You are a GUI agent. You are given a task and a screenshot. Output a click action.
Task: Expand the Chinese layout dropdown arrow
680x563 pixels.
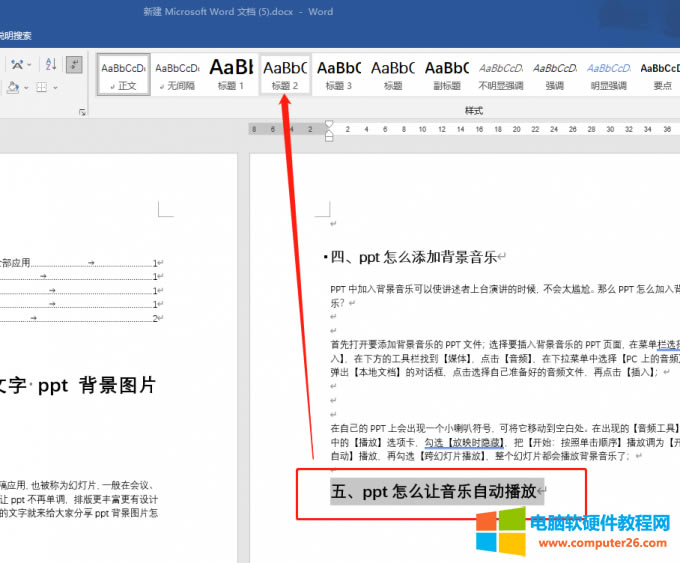click(x=29, y=65)
